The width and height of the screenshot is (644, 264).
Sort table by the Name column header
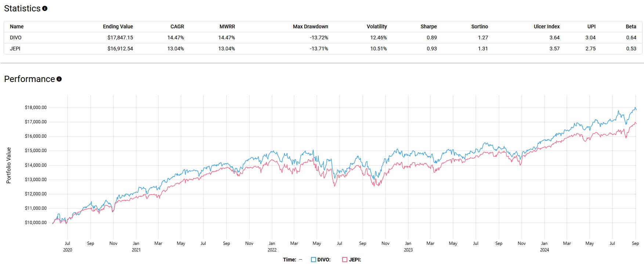[x=17, y=26]
